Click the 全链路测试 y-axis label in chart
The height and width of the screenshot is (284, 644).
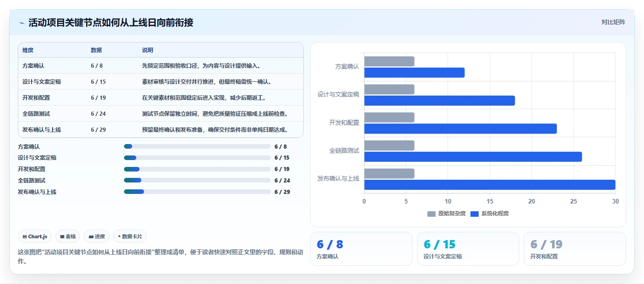(x=344, y=150)
